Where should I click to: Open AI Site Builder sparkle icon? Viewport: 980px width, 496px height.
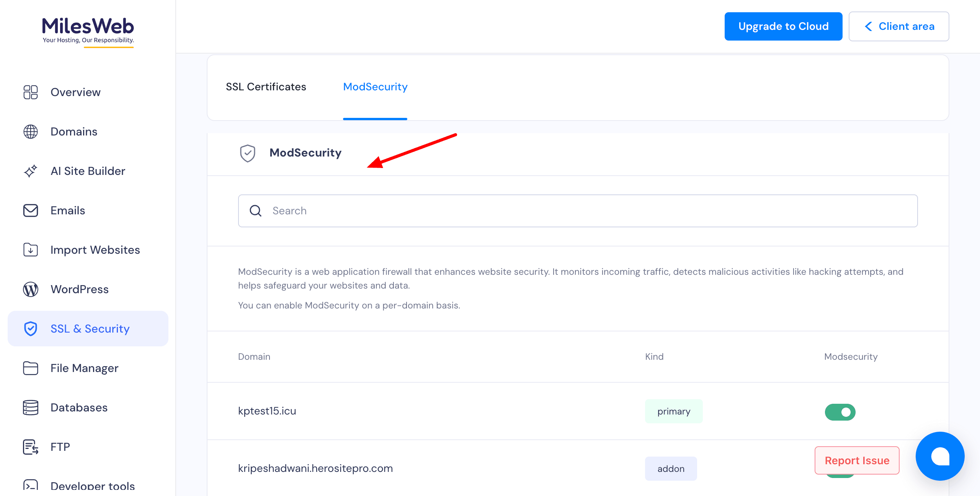[31, 171]
